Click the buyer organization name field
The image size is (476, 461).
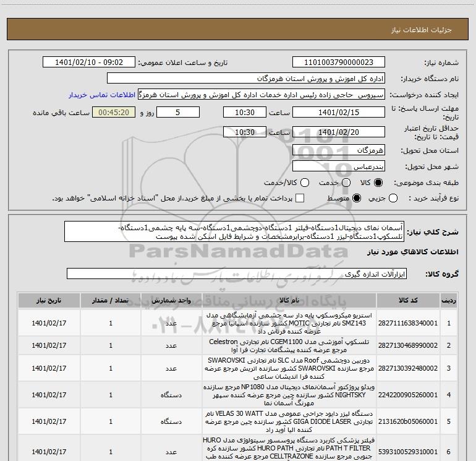click(246, 79)
